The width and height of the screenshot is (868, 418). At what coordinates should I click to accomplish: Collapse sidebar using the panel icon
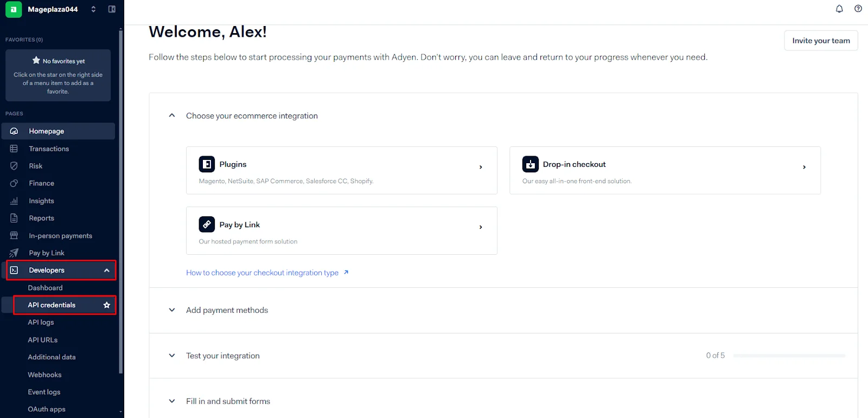(x=112, y=9)
